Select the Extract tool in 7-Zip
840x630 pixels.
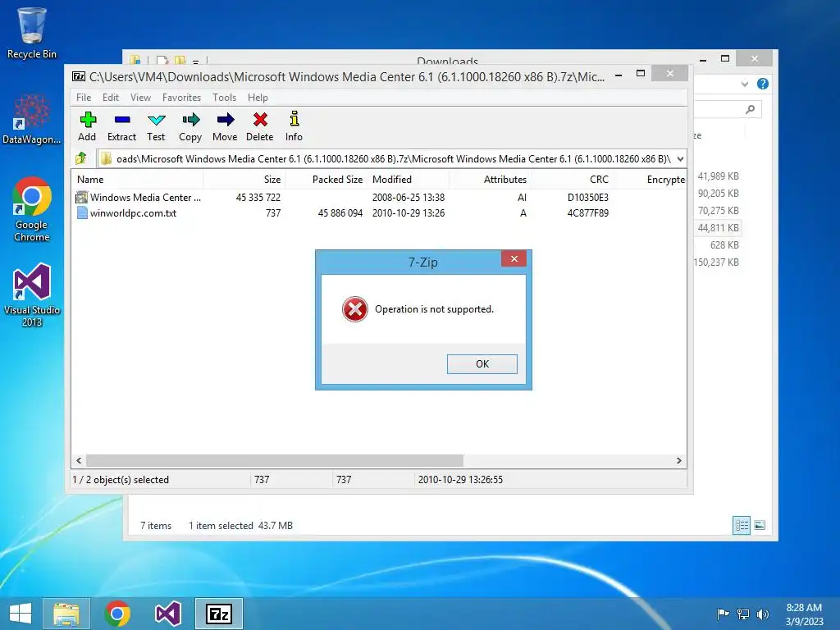(122, 120)
